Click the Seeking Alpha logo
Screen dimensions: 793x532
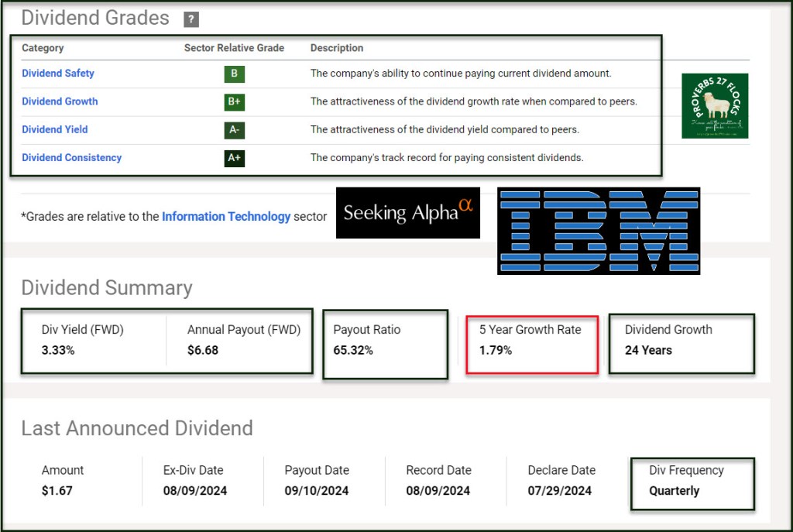tap(407, 212)
